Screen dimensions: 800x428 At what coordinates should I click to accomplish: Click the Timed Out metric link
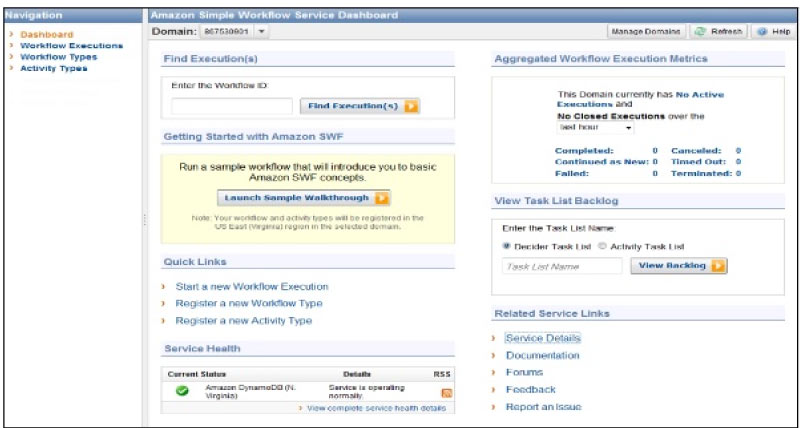tap(698, 162)
